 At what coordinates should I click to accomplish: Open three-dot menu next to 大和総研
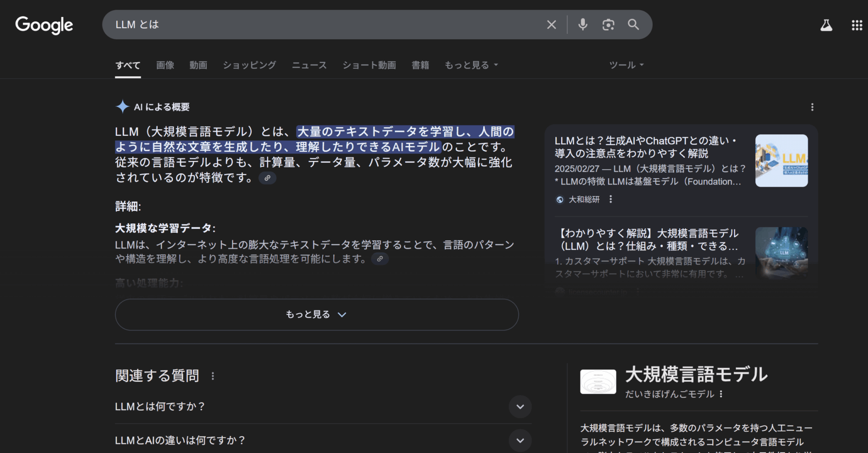[x=611, y=199]
